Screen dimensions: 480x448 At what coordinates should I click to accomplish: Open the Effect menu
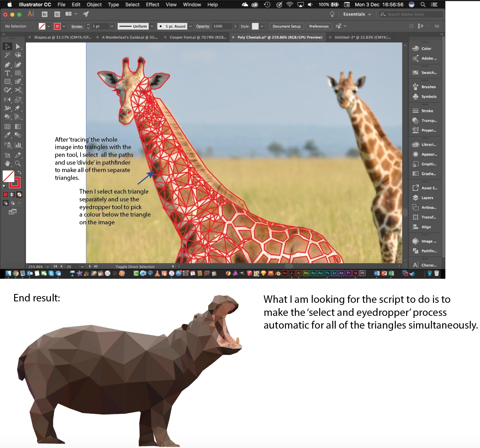pos(152,5)
